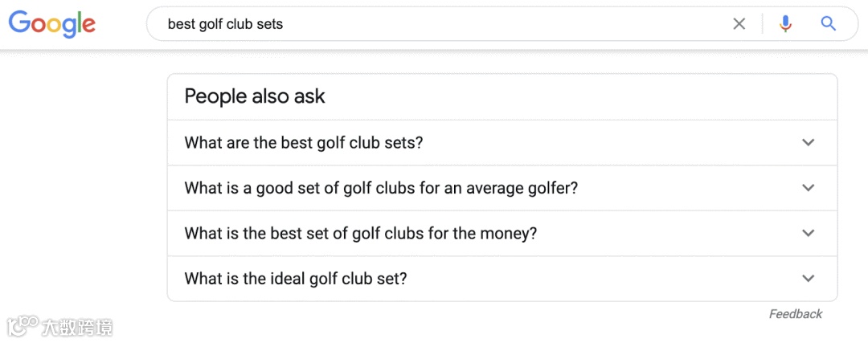Image resolution: width=868 pixels, height=343 pixels.
Task: Click the divider between clear and microphone icons
Action: (762, 24)
